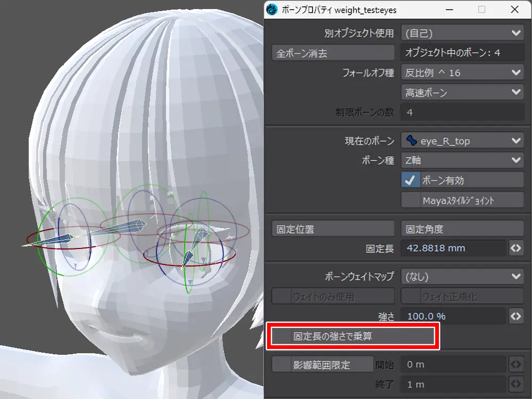Click the stepper arrows beside 固定長 value
The width and height of the screenshot is (532, 399).
516,248
